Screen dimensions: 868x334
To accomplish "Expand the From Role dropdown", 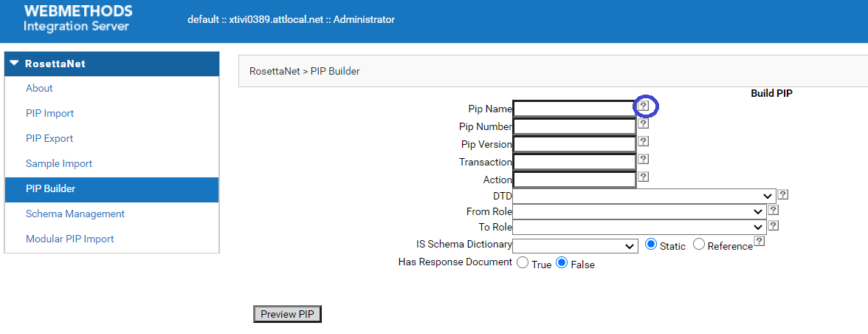I will pyautogui.click(x=639, y=211).
